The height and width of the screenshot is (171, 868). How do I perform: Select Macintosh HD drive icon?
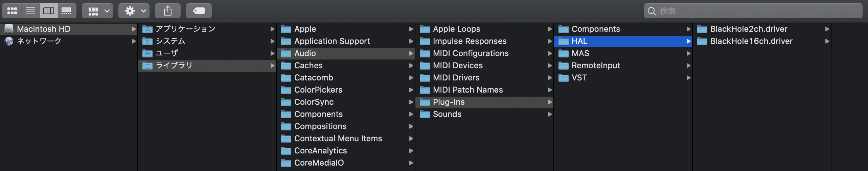point(9,29)
